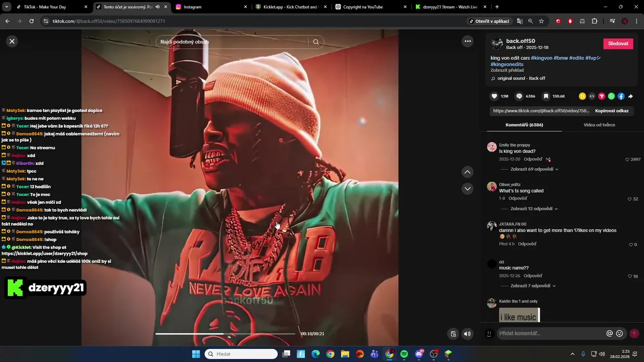Click Zobrazit překlad link

pyautogui.click(x=507, y=70)
